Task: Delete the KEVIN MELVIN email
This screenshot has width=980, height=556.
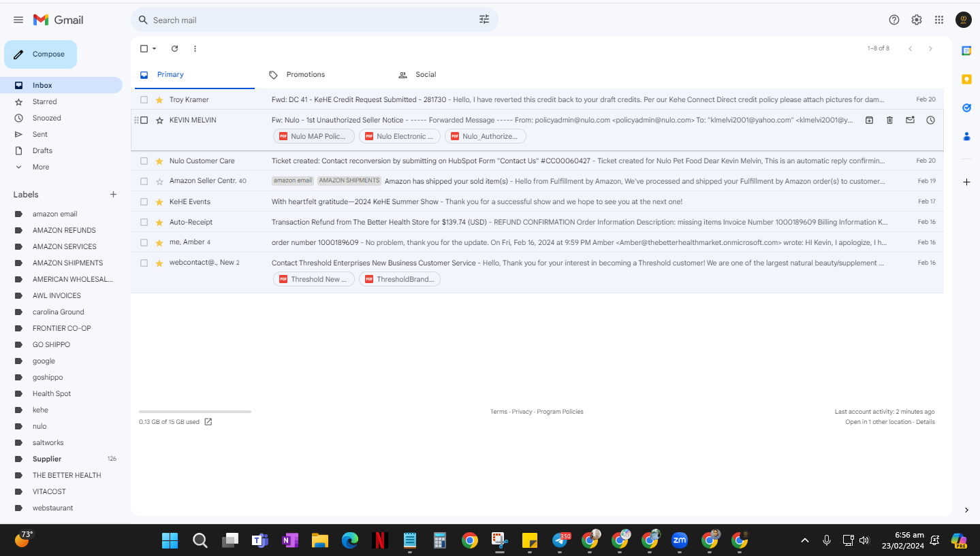Action: coord(889,120)
